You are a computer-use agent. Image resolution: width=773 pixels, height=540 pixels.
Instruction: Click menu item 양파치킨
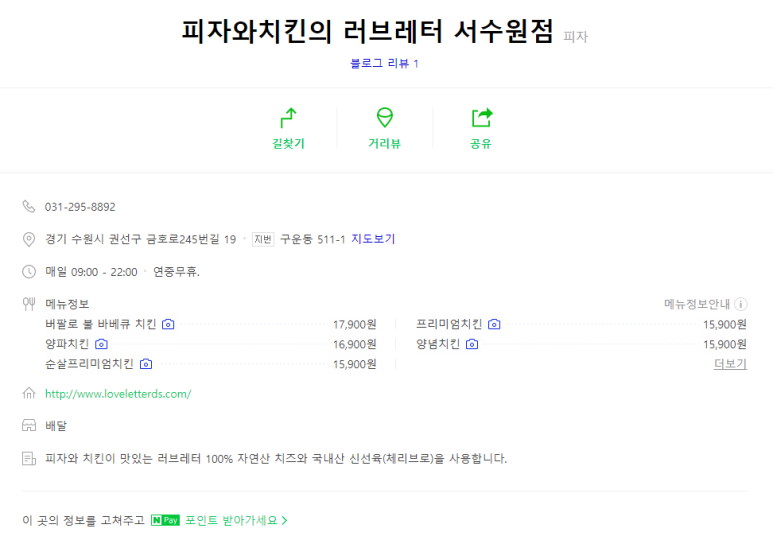[67, 344]
